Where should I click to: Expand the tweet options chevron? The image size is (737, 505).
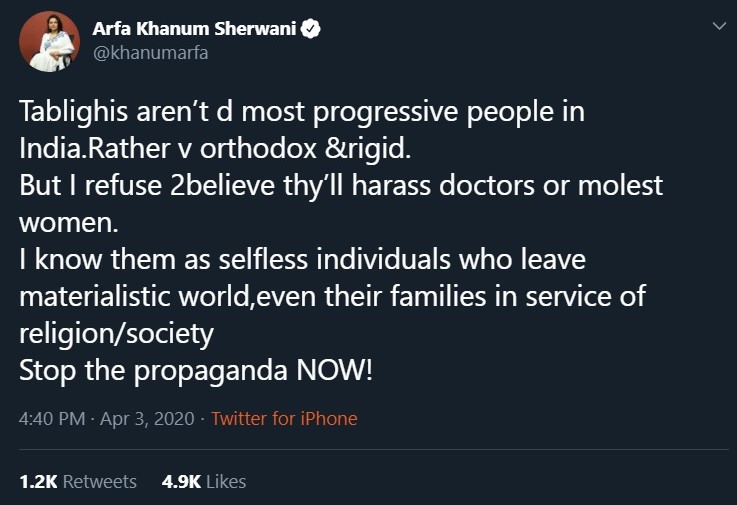pos(716,28)
